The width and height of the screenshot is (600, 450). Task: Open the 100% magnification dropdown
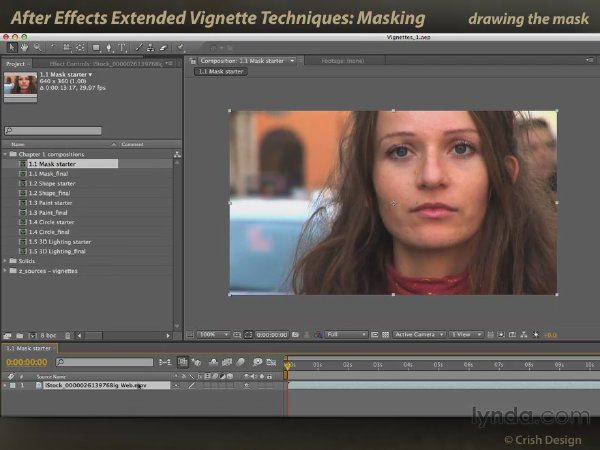213,335
